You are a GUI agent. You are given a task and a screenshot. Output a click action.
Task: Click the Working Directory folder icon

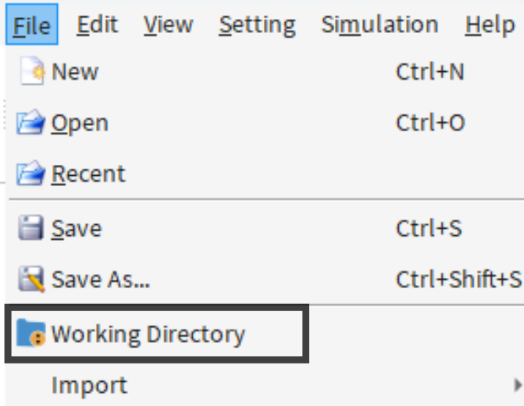click(x=31, y=333)
